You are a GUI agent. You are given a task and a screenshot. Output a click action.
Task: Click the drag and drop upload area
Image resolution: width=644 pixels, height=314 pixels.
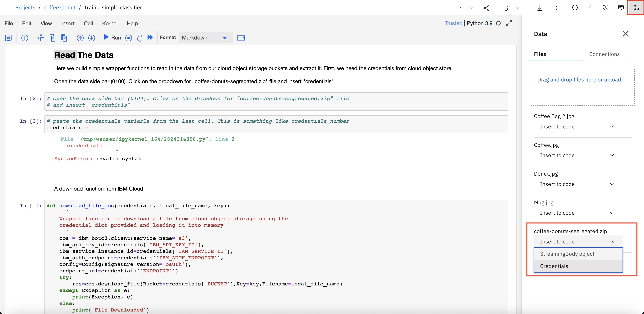pos(580,88)
